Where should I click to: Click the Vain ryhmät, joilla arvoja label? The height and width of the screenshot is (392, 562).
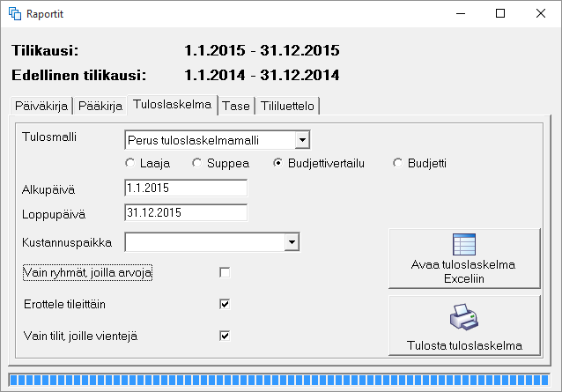[87, 273]
